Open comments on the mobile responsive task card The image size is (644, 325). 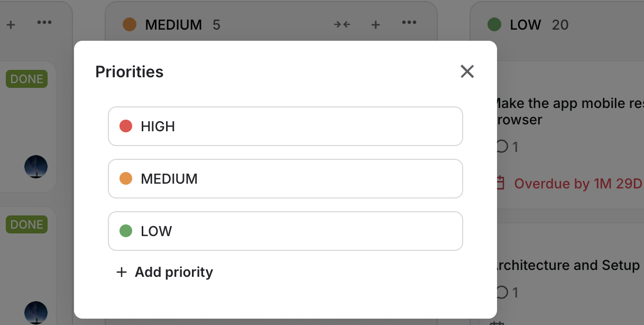(507, 147)
